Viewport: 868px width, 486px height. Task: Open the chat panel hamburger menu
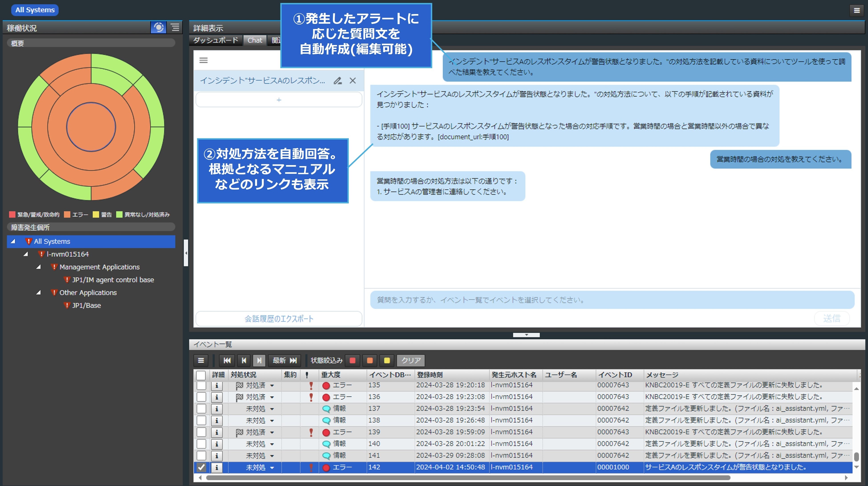pyautogui.click(x=203, y=60)
